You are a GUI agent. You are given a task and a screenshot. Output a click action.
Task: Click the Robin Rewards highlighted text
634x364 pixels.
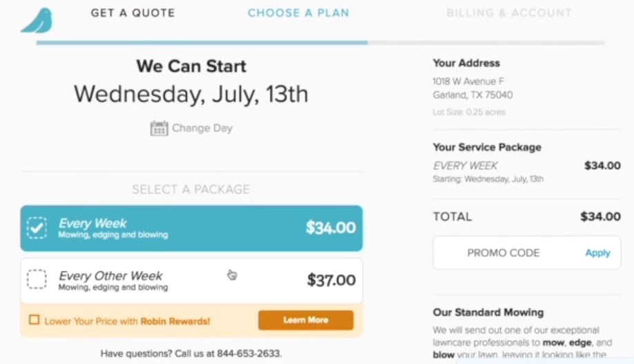point(175,321)
